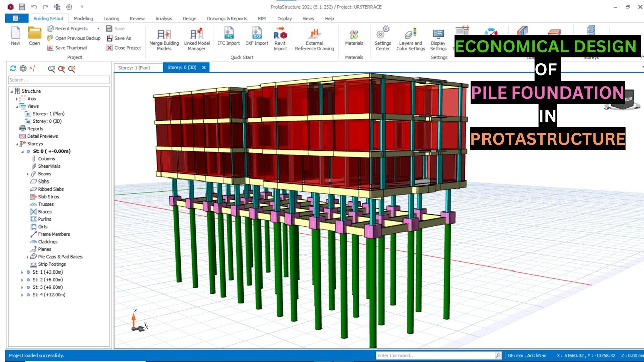
Task: Switch to the Modelling ribbon tab
Action: 84,19
